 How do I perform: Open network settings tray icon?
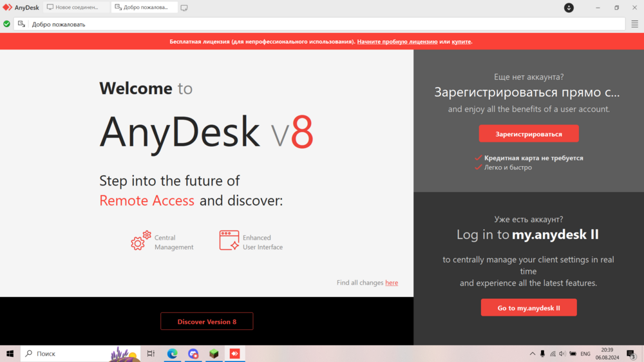[553, 354]
